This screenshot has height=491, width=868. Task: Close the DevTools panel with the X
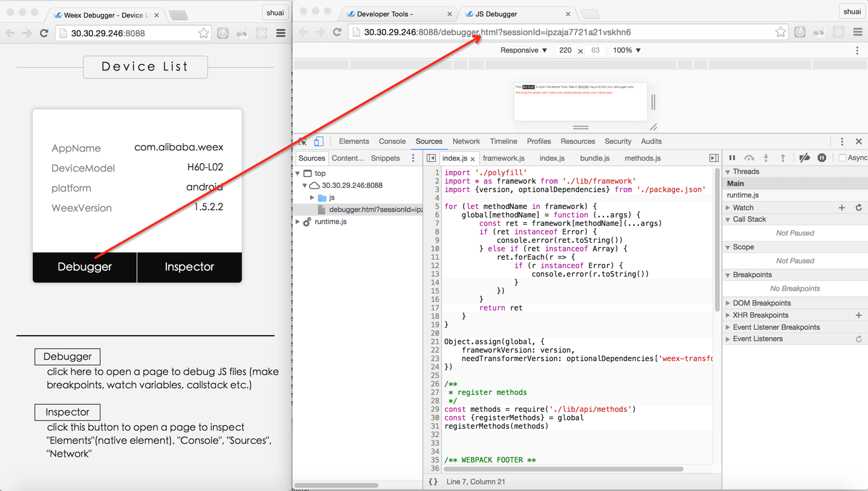coord(859,141)
